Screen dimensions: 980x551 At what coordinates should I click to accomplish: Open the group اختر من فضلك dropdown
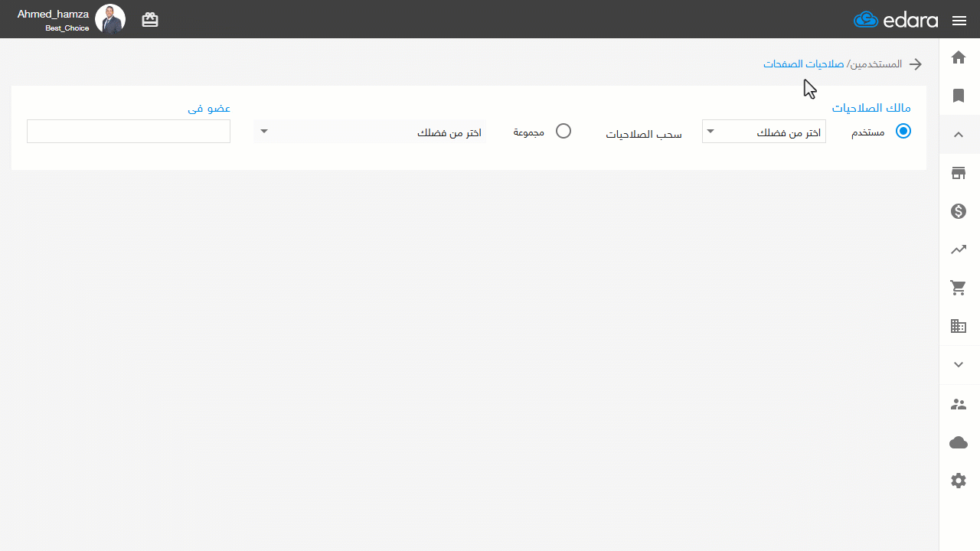(x=370, y=132)
